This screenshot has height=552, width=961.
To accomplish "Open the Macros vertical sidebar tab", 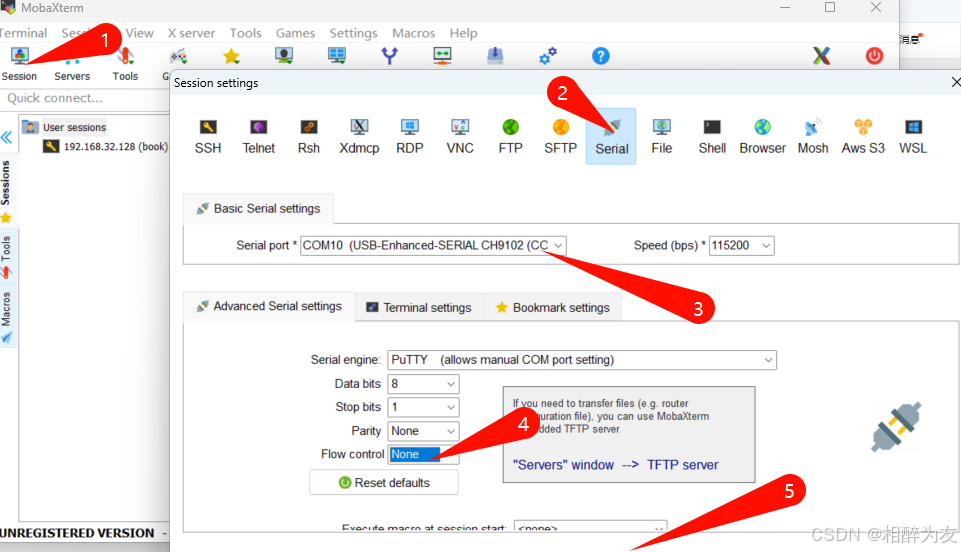I will tap(6, 317).
